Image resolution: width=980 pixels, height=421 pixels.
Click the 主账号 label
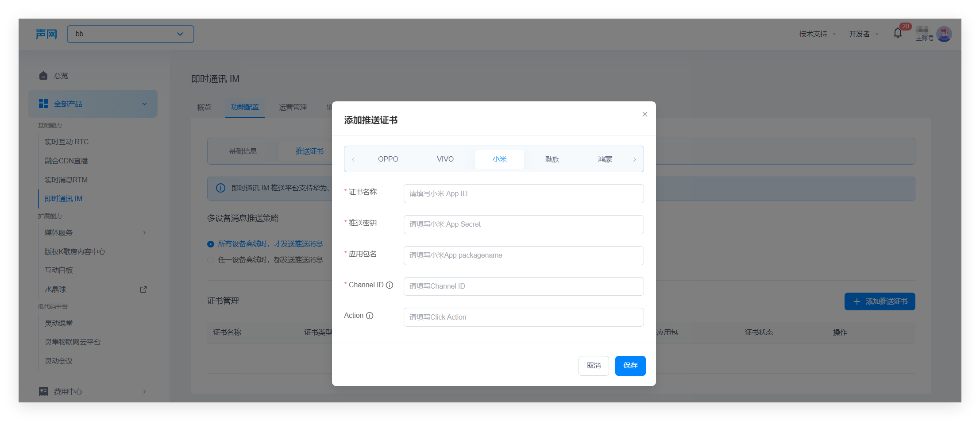(x=925, y=38)
